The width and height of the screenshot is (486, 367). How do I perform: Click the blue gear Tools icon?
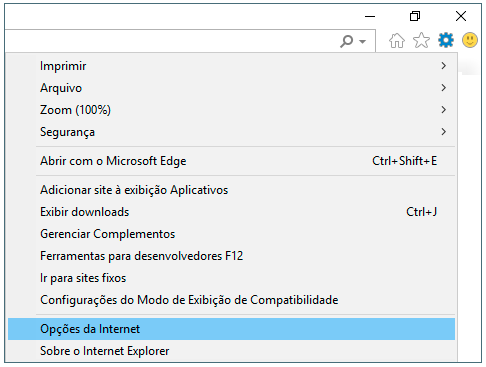click(x=446, y=40)
